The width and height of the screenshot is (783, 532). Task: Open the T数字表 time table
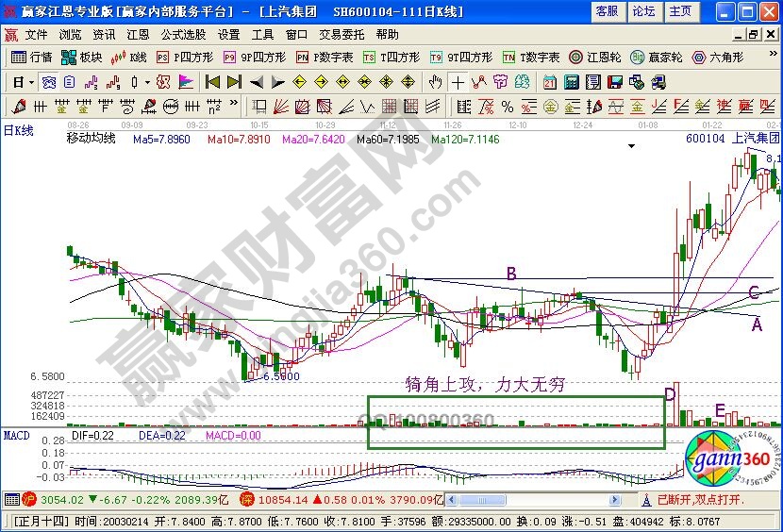(x=531, y=58)
